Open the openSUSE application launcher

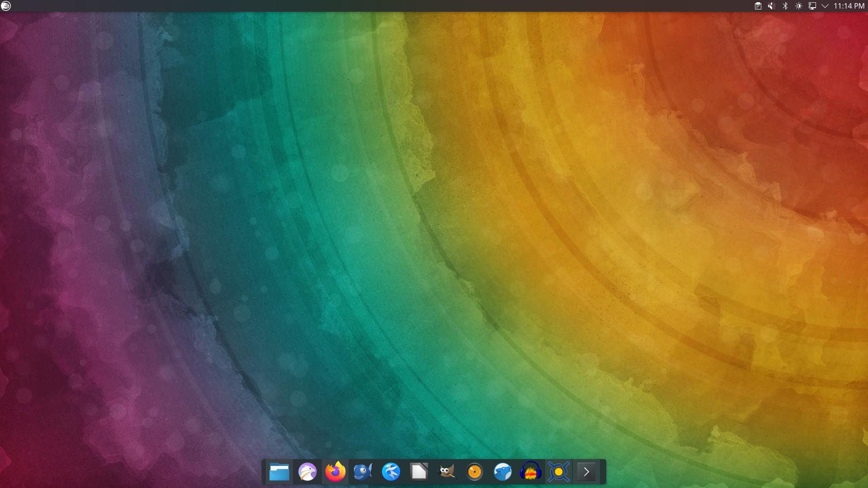click(x=6, y=6)
